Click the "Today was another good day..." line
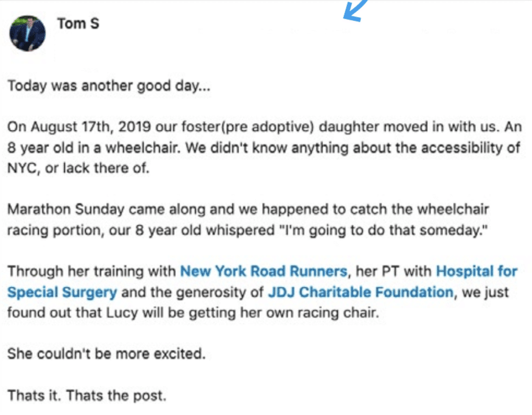Image resolution: width=532 pixels, height=415 pixels. click(x=109, y=86)
